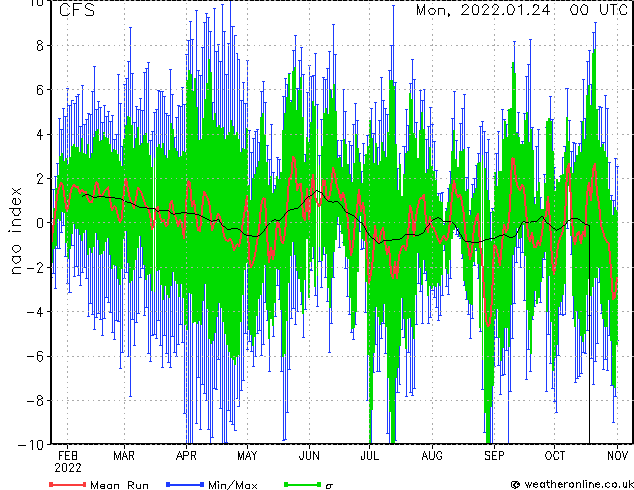Screen dimensions: 634x490
Task: Click the y-axis value 6
Action: tap(40, 90)
